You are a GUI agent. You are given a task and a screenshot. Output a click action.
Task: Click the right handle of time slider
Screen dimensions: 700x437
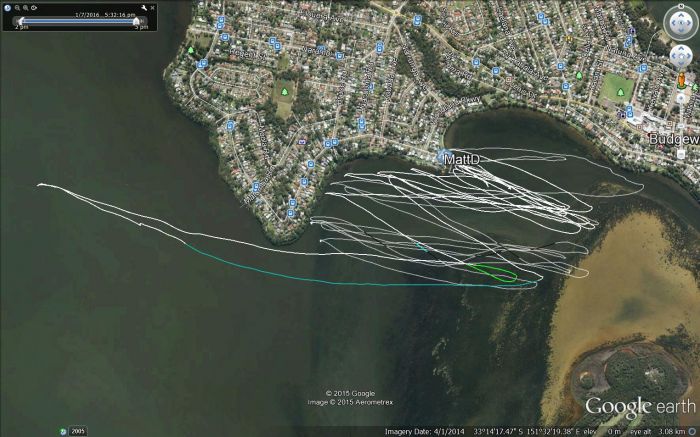(136, 21)
